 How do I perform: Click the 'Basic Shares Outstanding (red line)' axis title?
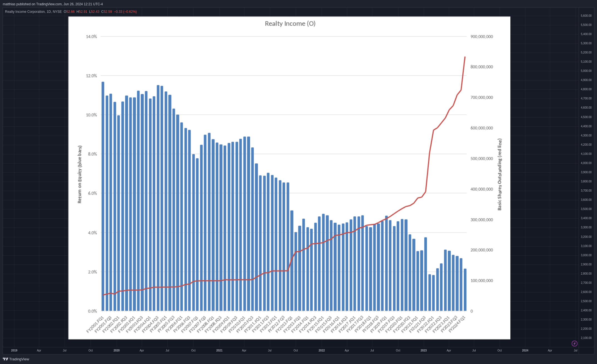[500, 174]
